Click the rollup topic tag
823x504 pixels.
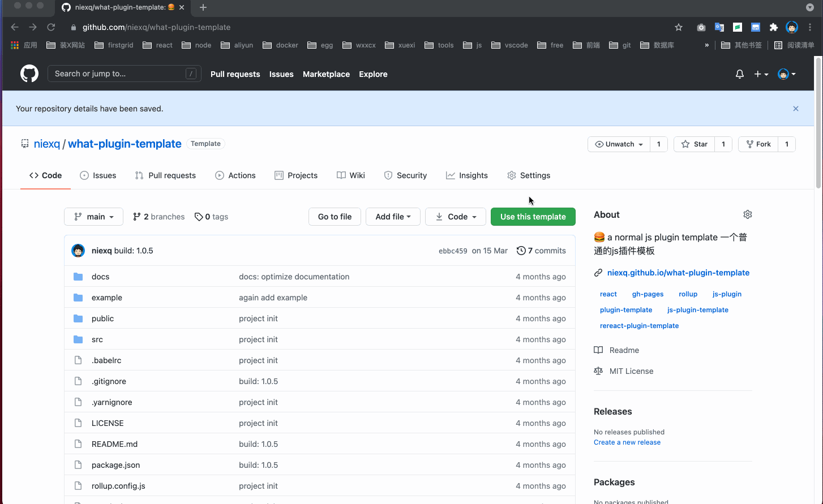688,294
